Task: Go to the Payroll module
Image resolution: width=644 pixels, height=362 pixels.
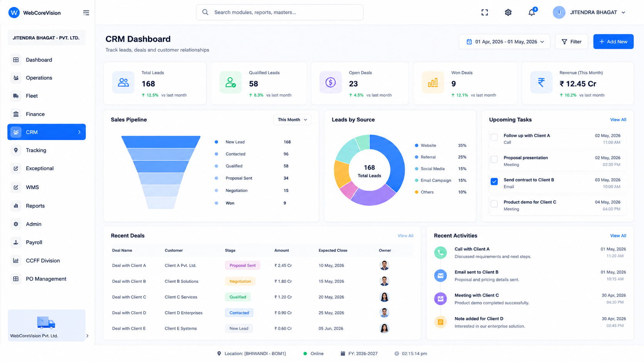Action: click(x=47, y=242)
